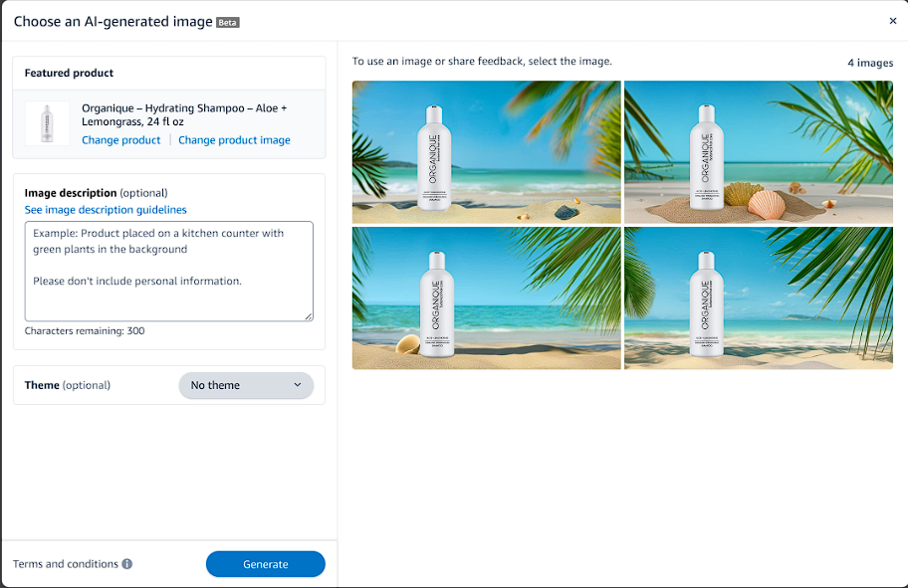This screenshot has width=908, height=588.
Task: Click the featured shampoo product thumbnail
Action: click(47, 123)
